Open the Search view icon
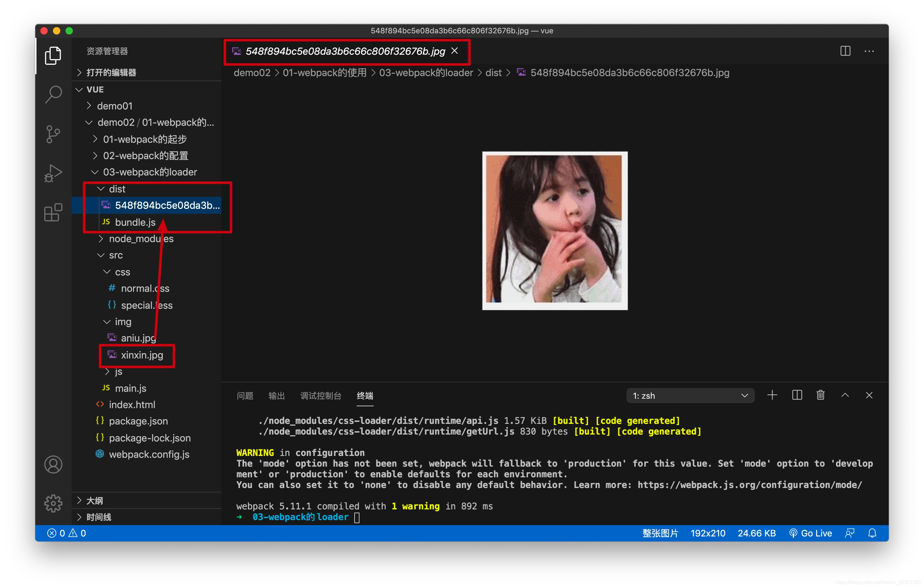 pos(53,94)
